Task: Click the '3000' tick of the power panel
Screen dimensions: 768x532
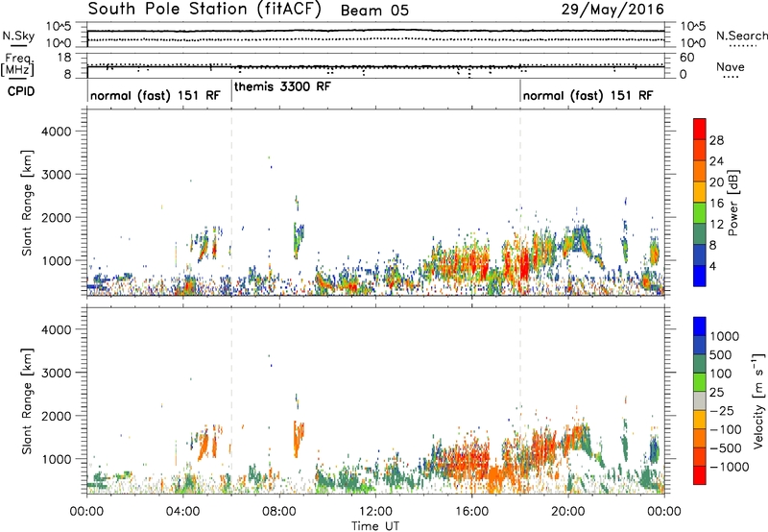Action: click(56, 175)
